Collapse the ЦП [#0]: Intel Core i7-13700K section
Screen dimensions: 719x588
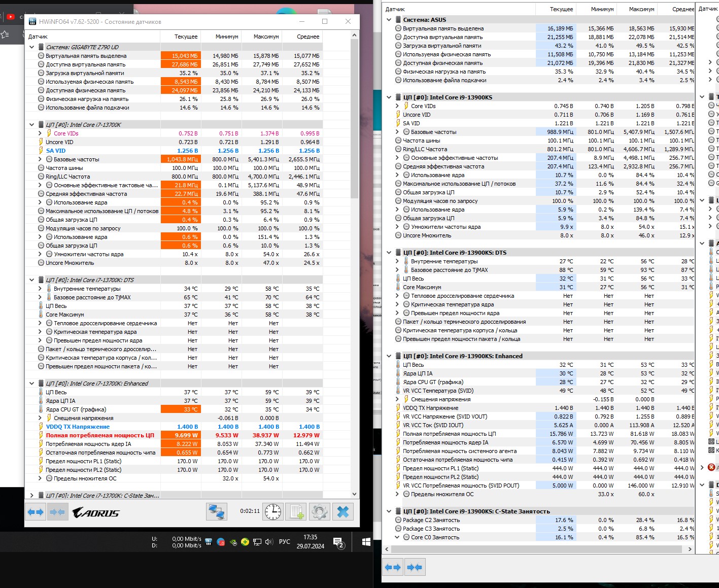pyautogui.click(x=31, y=125)
